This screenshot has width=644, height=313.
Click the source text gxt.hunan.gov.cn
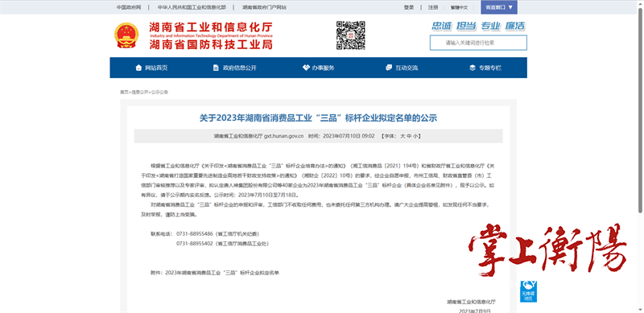[284, 136]
